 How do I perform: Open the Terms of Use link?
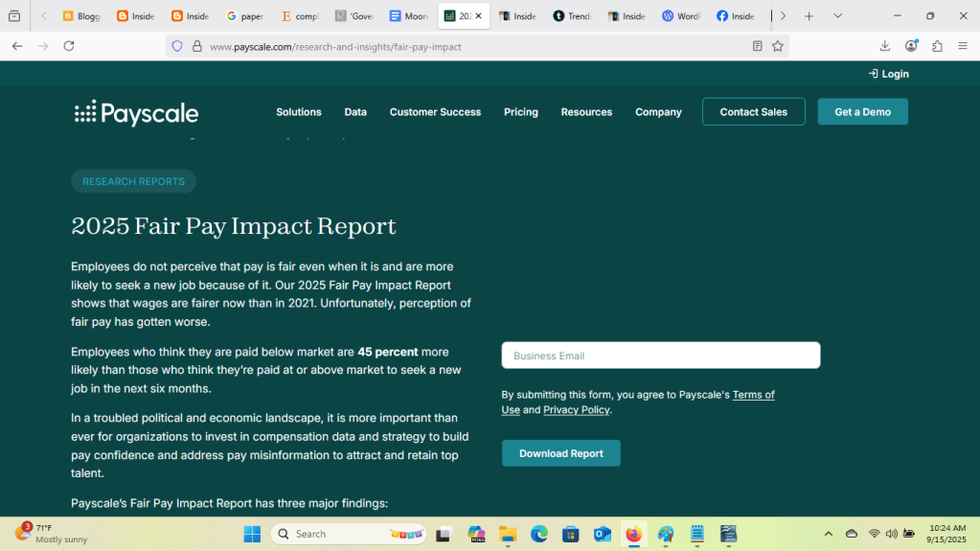tap(753, 395)
